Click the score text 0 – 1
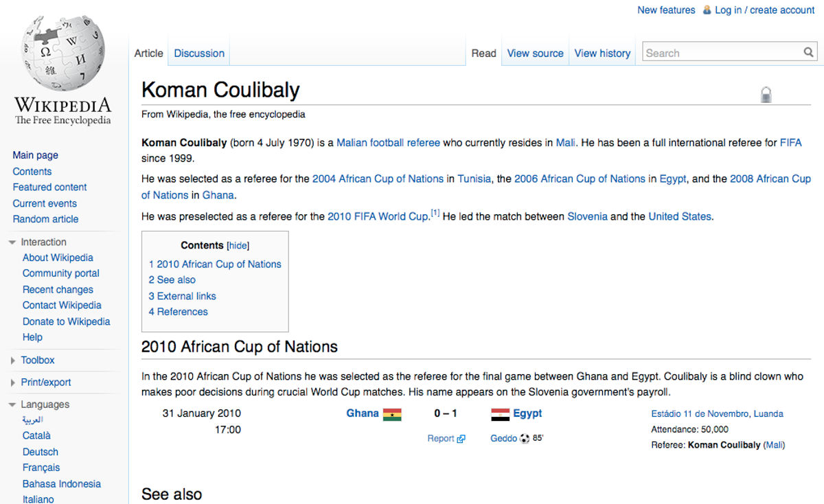 446,413
